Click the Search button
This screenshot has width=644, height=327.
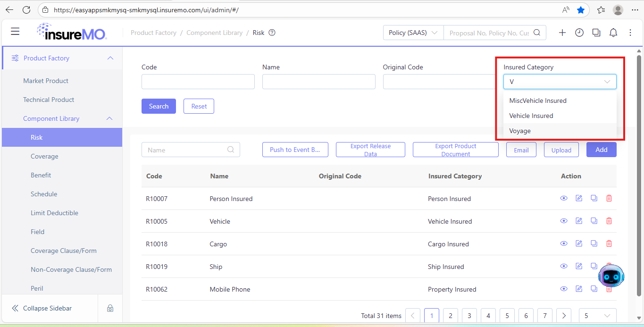pos(159,106)
